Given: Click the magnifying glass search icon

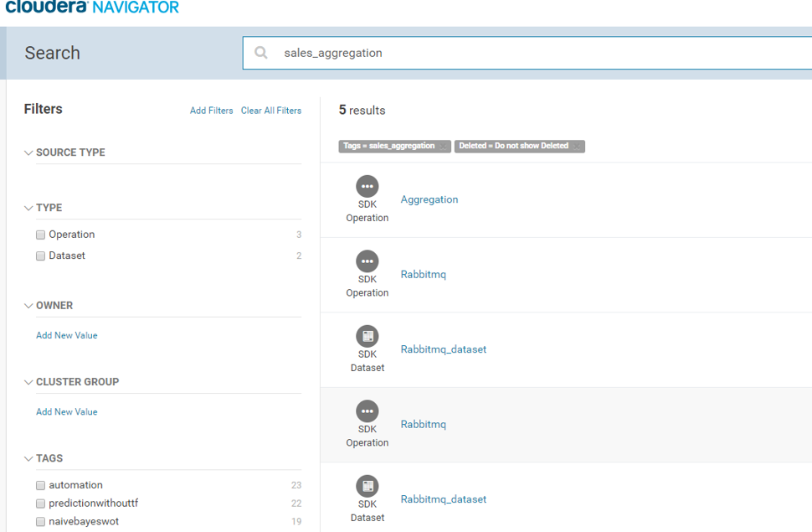Looking at the screenshot, I should coord(260,52).
